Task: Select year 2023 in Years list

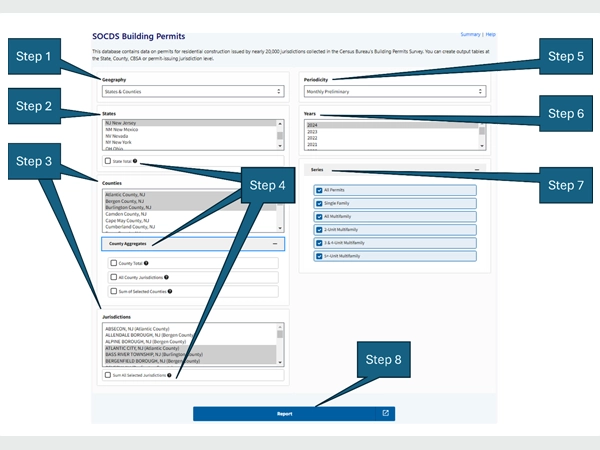Action: click(x=392, y=132)
